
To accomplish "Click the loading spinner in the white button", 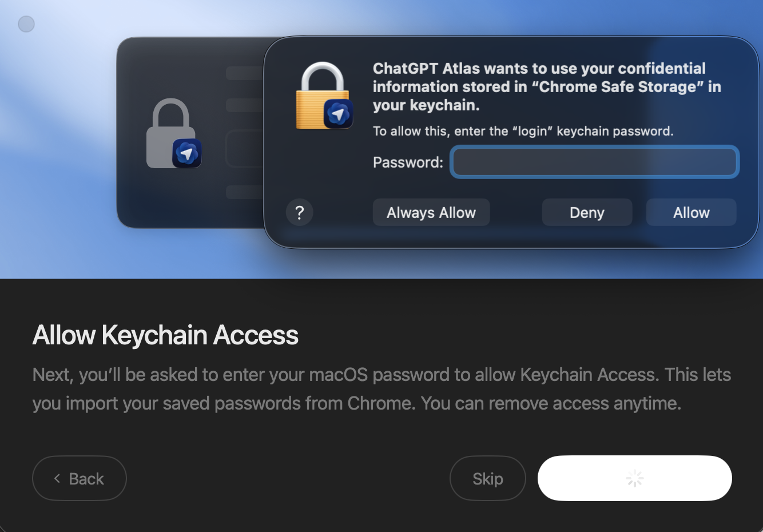I will pyautogui.click(x=634, y=478).
